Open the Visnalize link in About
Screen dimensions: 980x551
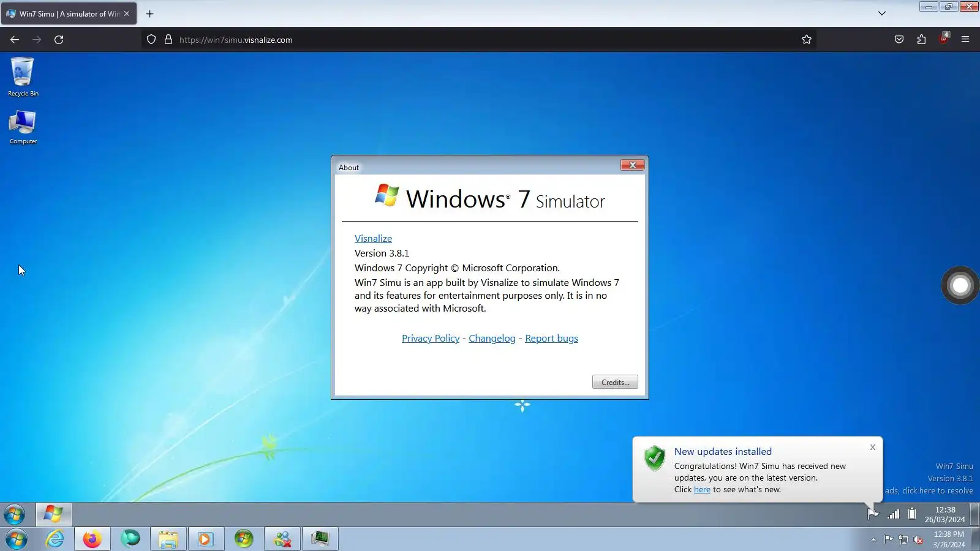[x=373, y=239]
